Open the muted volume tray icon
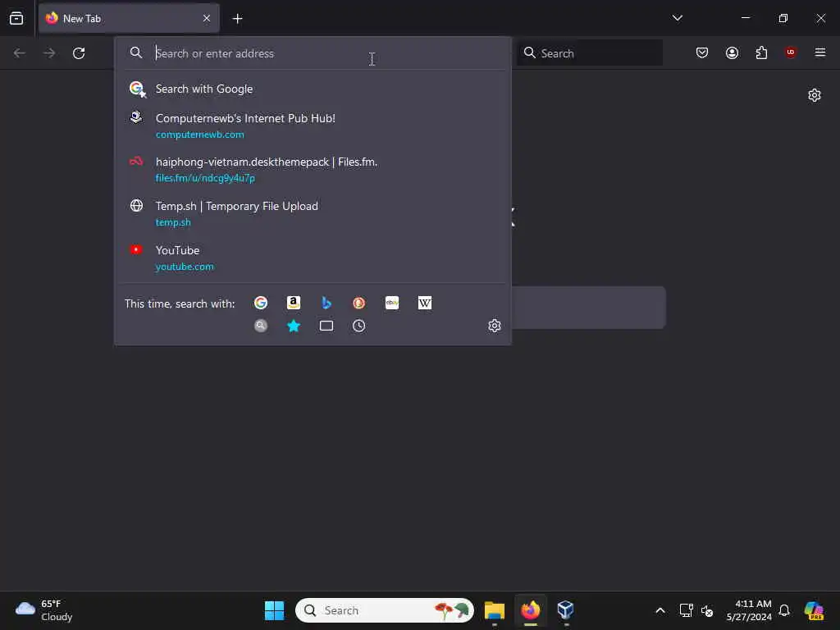The height and width of the screenshot is (630, 840). (707, 610)
